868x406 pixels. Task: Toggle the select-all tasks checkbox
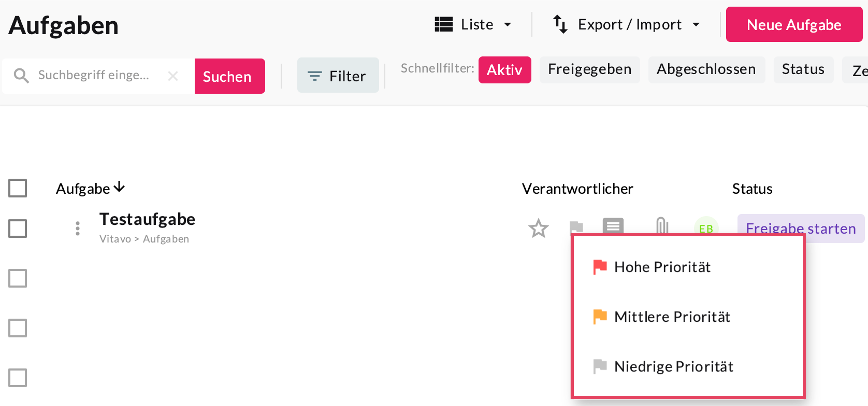pyautogui.click(x=18, y=188)
